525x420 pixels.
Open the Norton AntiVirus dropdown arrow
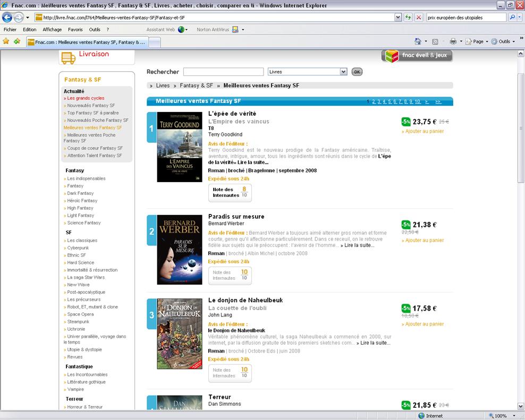(243, 30)
